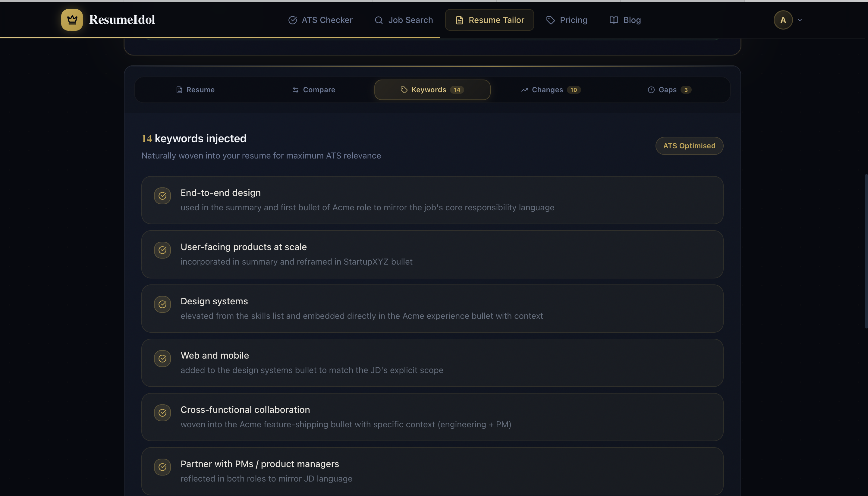Image resolution: width=868 pixels, height=496 pixels.
Task: Click the Job Search magnifier icon
Action: tap(379, 20)
